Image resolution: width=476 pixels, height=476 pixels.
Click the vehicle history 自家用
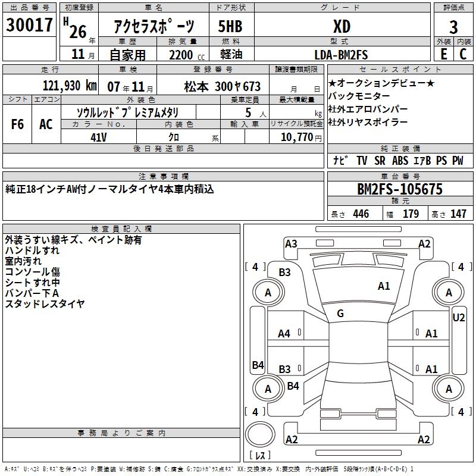click(x=127, y=55)
